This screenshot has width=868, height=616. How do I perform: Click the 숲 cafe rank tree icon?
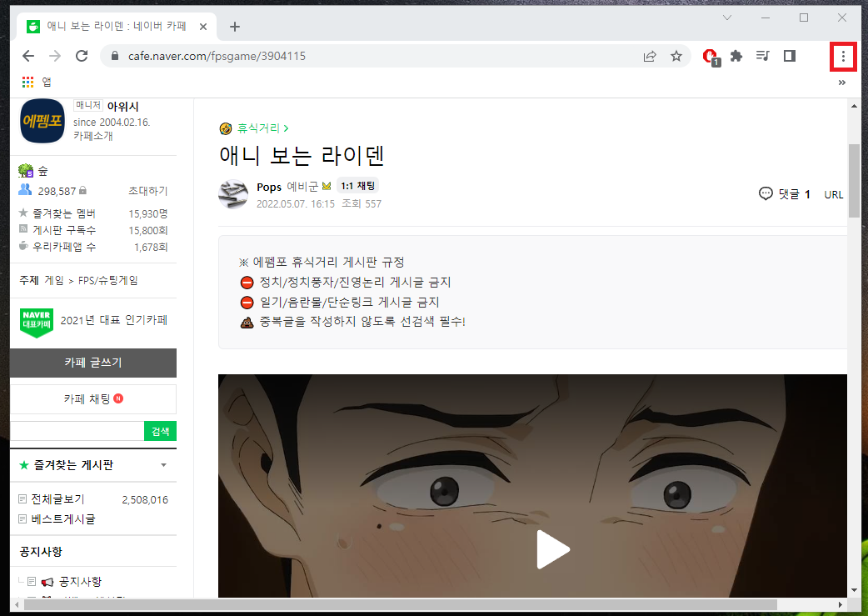[x=26, y=171]
